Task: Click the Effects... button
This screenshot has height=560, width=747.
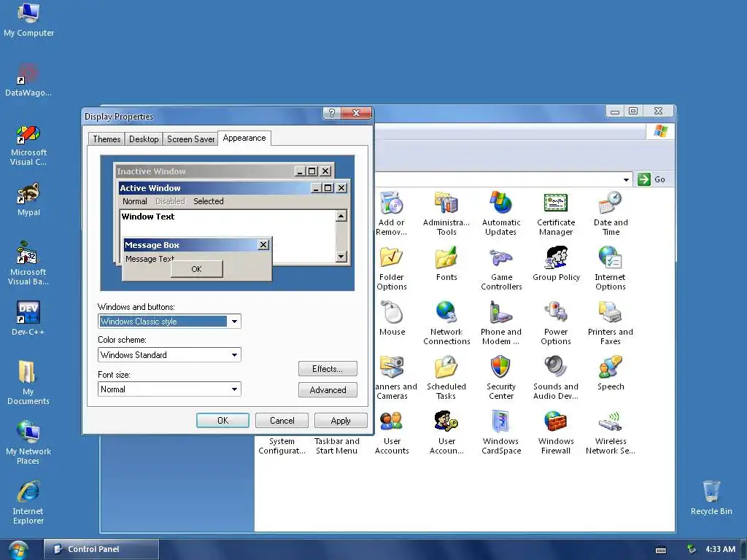Action: [x=328, y=368]
